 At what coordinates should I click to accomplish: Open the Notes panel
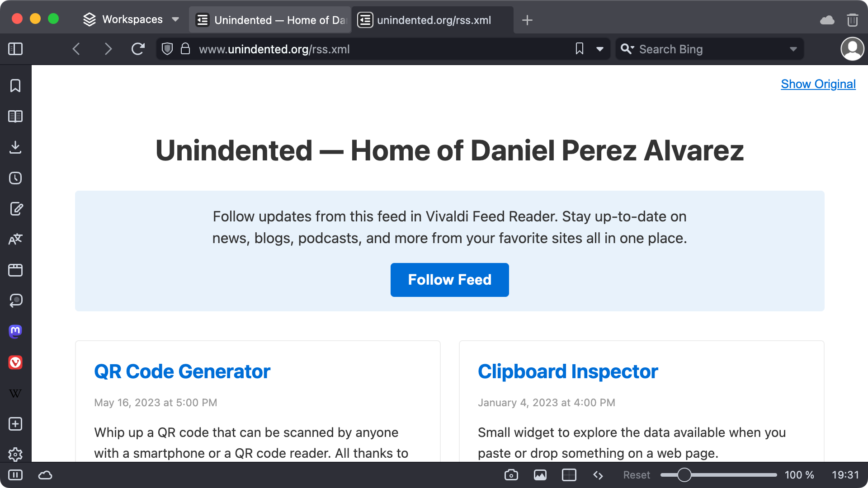point(15,209)
